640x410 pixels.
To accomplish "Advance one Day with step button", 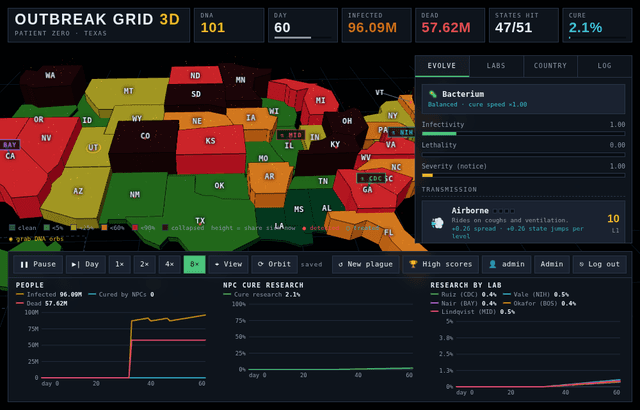I will 85,264.
